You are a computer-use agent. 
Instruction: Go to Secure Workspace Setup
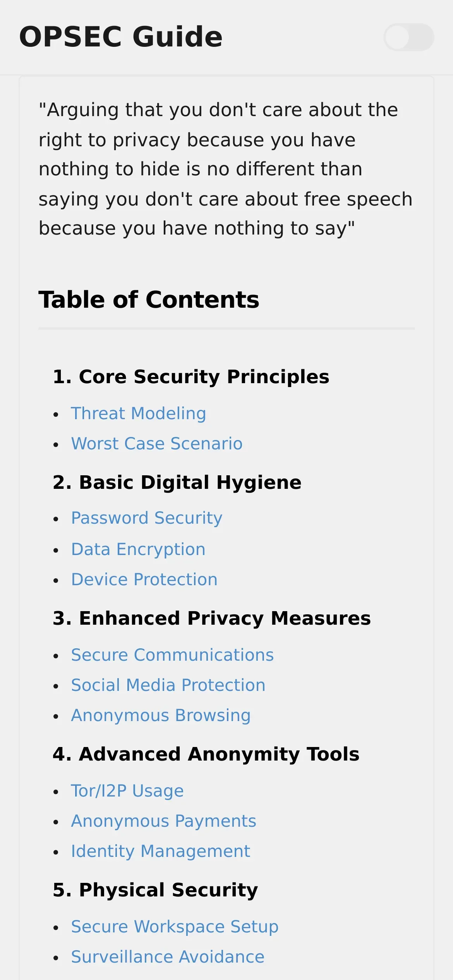tap(175, 927)
